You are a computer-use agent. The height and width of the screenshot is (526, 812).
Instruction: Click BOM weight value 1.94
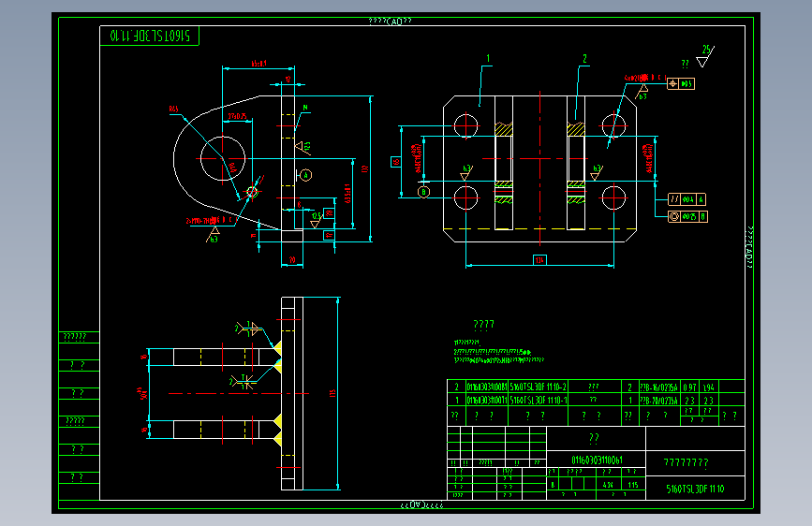point(708,387)
